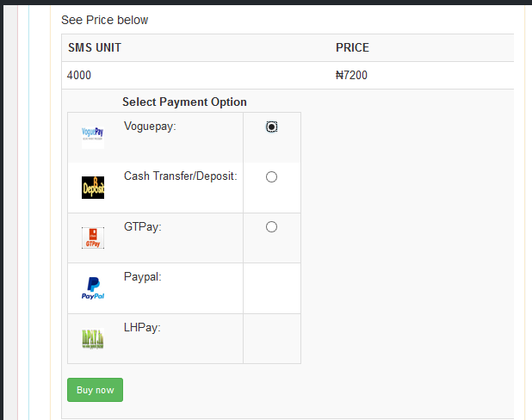532x420 pixels.
Task: Click the 4000 SMS unit value
Action: [x=79, y=75]
